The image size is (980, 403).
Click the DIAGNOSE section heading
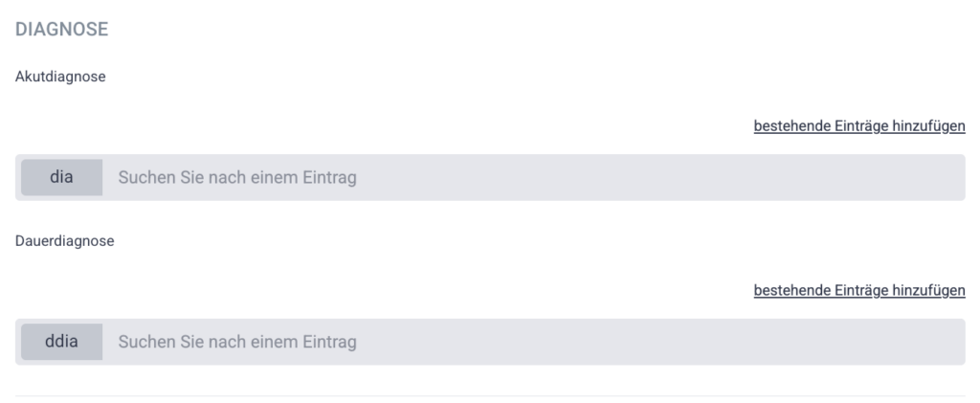[x=62, y=30]
